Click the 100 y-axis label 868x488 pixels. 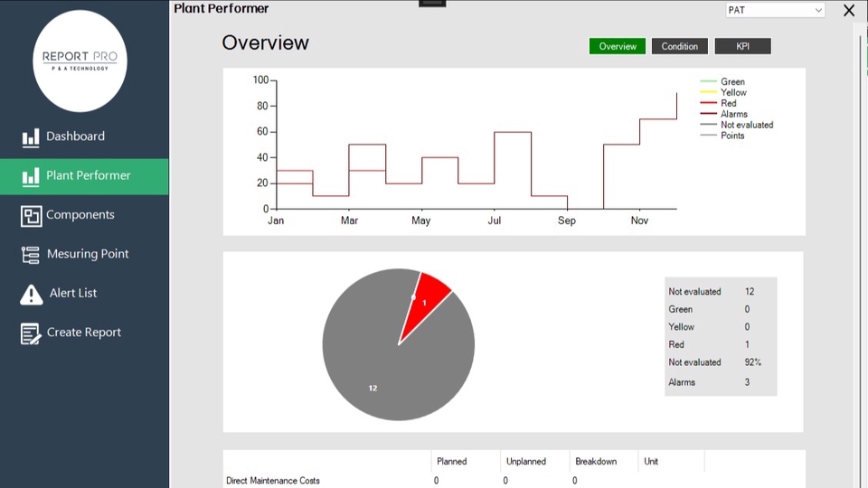260,80
